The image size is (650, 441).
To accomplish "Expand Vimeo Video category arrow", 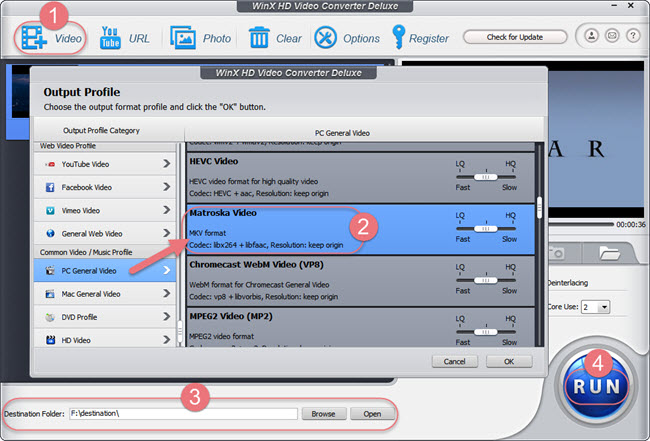I will 167,210.
